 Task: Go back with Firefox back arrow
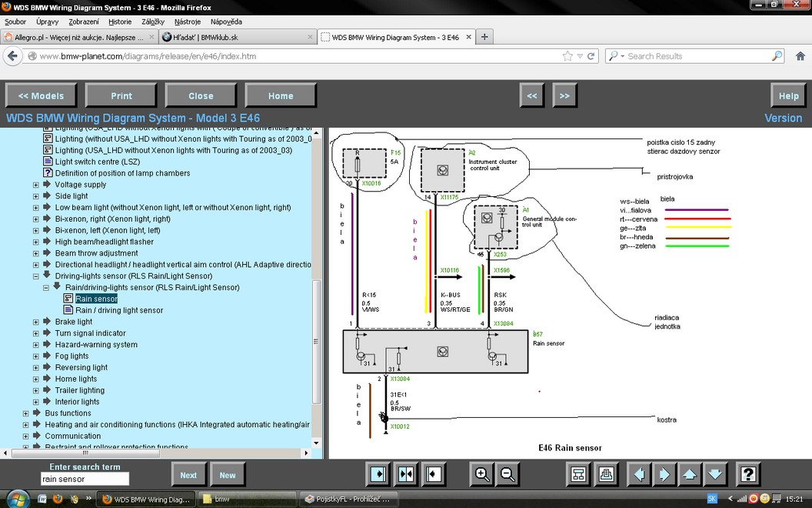[x=13, y=56]
